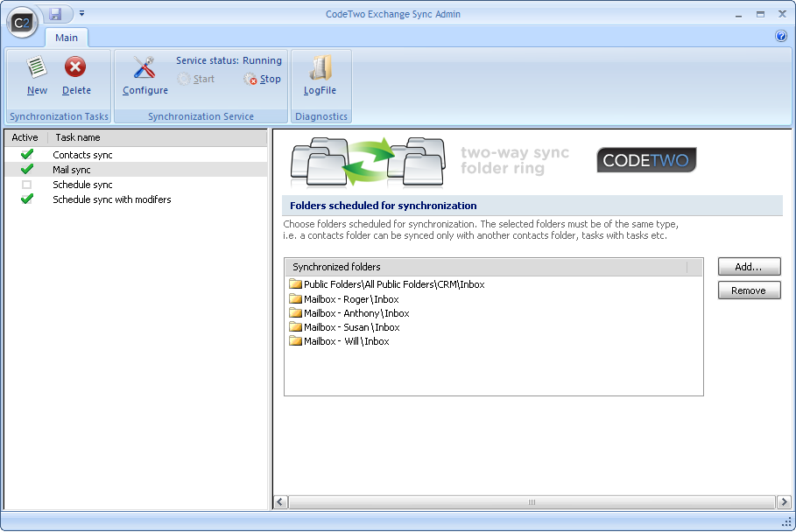This screenshot has width=796, height=532.
Task: Select the Main ribbon tab
Action: pos(67,38)
